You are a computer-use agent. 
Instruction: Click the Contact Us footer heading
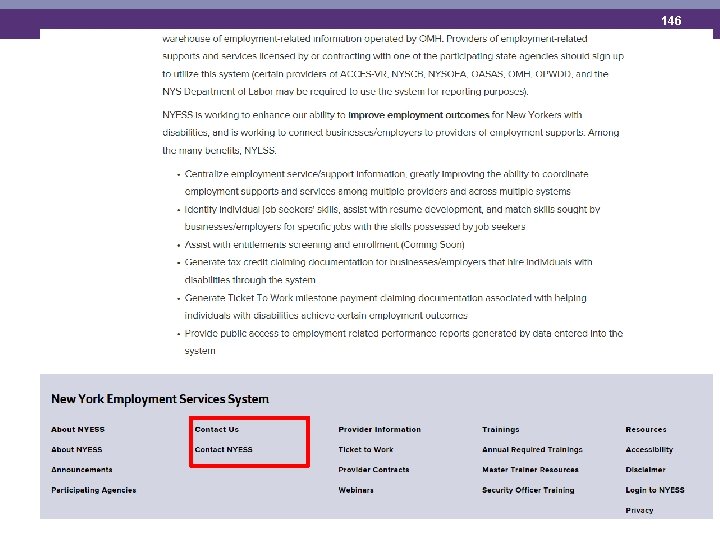217,429
